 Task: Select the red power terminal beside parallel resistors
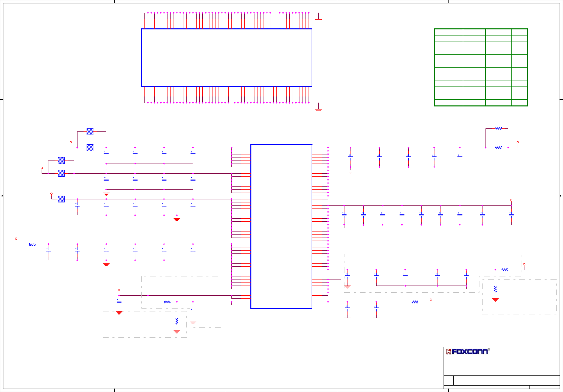[518, 143]
